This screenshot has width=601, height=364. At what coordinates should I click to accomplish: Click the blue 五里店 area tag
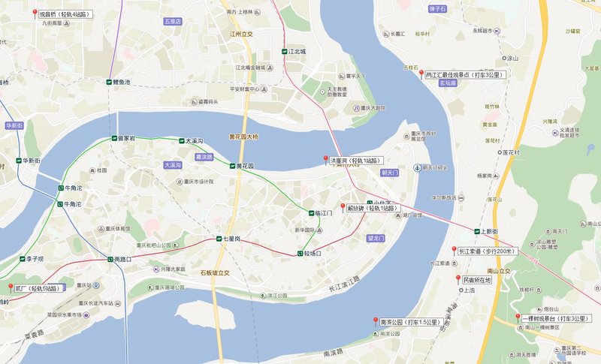(173, 22)
